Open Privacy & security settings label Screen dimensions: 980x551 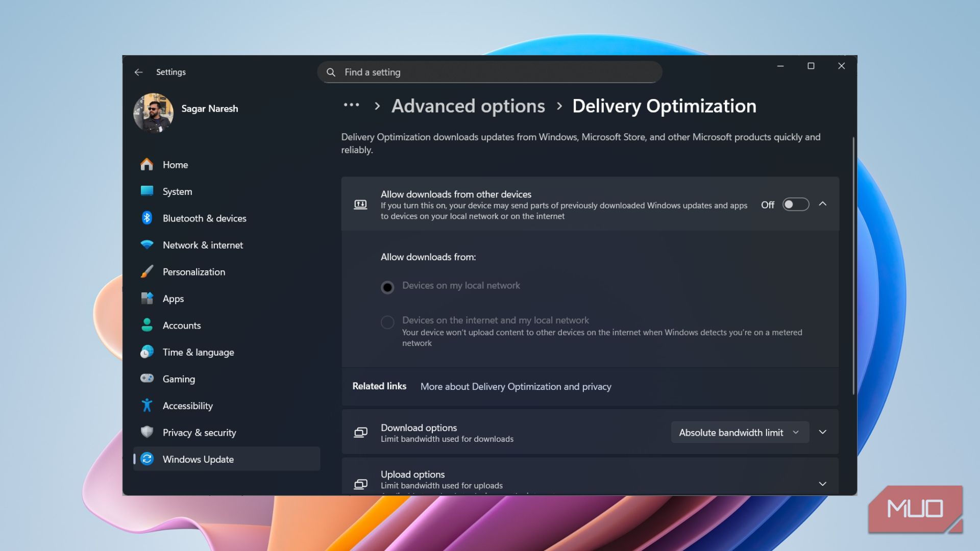pos(200,433)
